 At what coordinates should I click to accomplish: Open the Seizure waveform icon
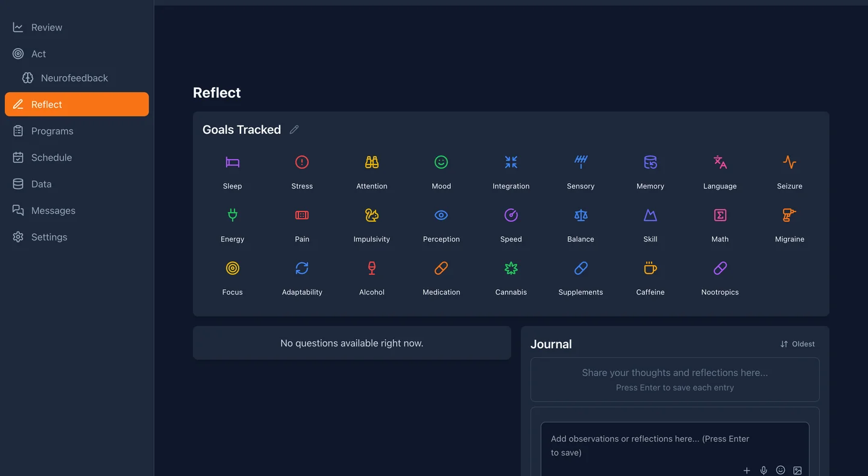(x=790, y=162)
